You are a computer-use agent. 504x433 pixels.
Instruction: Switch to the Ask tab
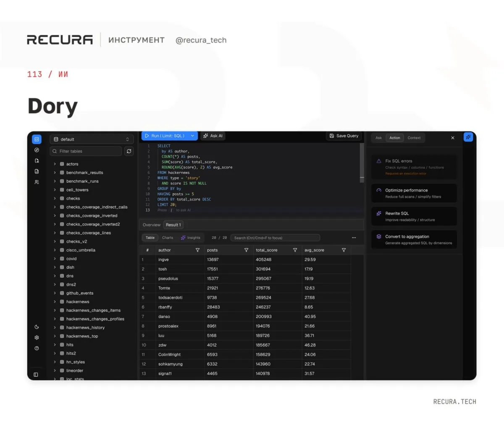pyautogui.click(x=378, y=138)
